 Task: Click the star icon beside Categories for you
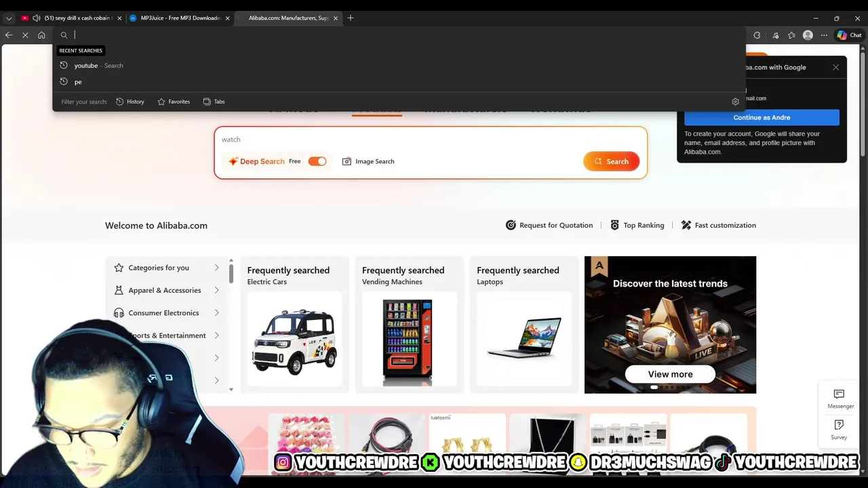(119, 268)
